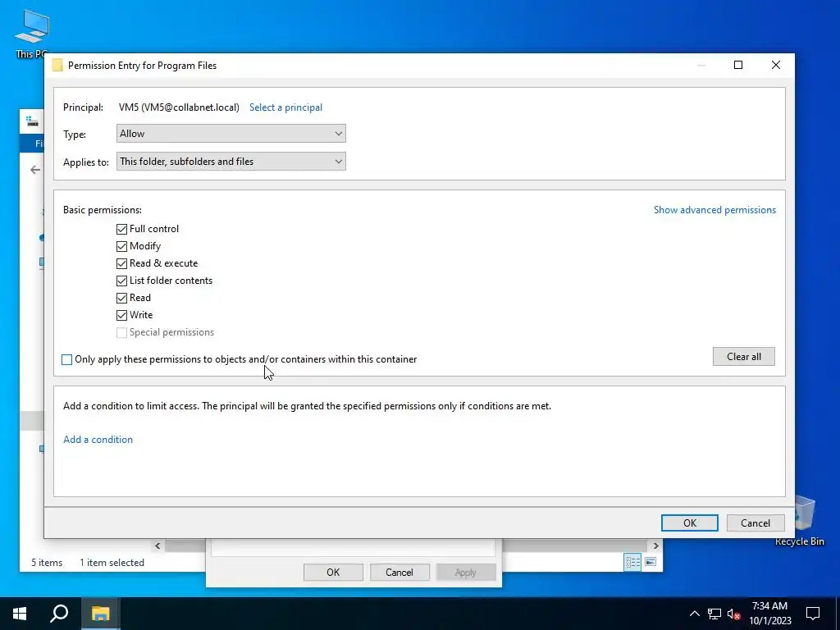Click Cancel in Permission Entry dialog
This screenshot has height=630, width=840.
click(x=756, y=523)
